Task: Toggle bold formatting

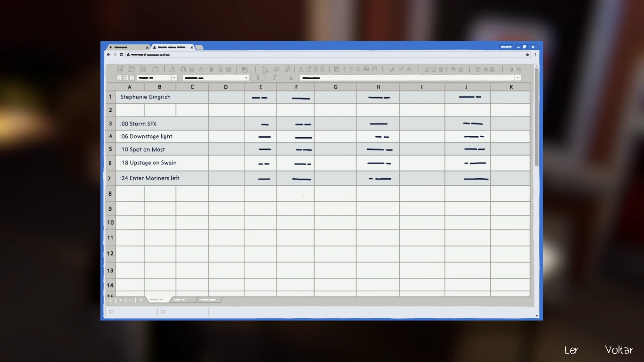Action: (x=258, y=78)
